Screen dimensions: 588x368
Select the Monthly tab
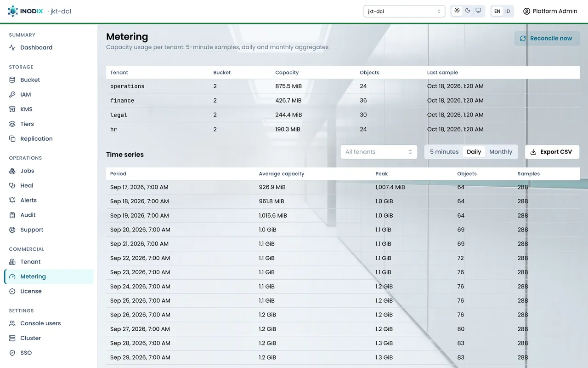click(501, 152)
